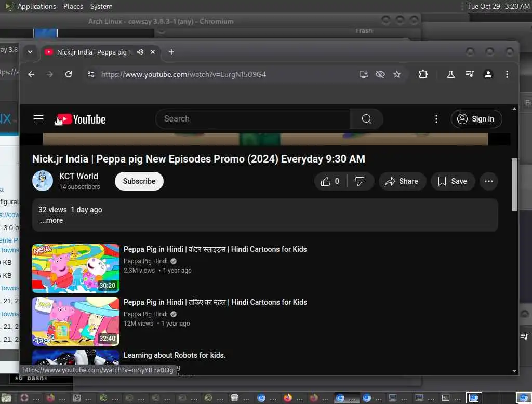
Task: Open site information icon in address bar
Action: tap(91, 74)
